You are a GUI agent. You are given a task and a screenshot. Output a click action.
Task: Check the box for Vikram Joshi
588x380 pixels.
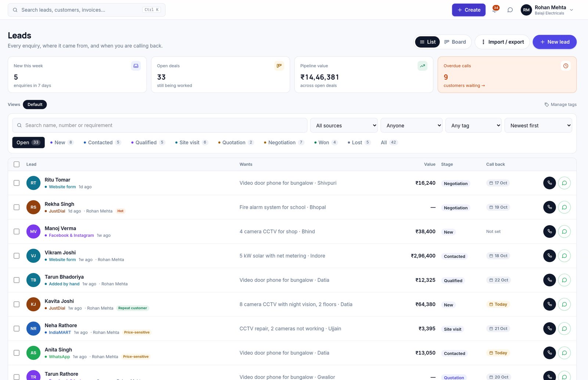(x=17, y=256)
